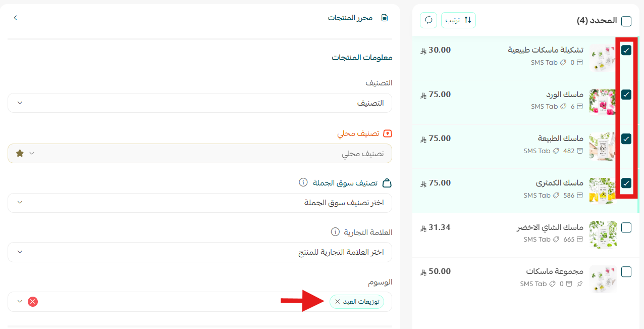Click the pin icon on مجموعة ماسكات row

point(580,284)
